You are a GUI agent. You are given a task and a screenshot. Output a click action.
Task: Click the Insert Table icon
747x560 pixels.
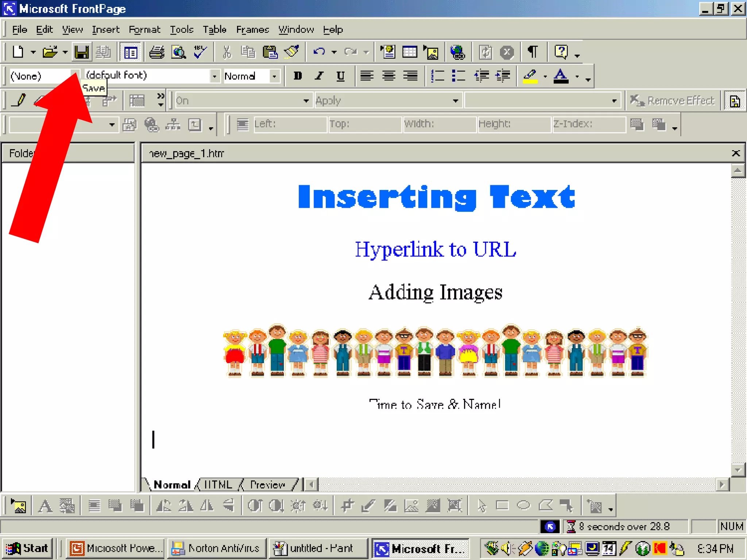tap(409, 52)
